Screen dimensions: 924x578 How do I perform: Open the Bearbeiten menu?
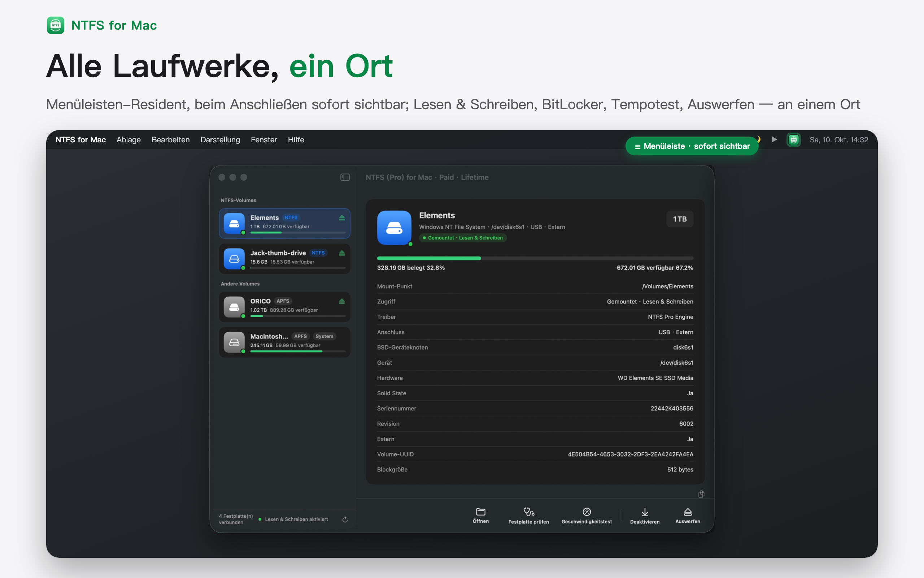click(x=170, y=139)
